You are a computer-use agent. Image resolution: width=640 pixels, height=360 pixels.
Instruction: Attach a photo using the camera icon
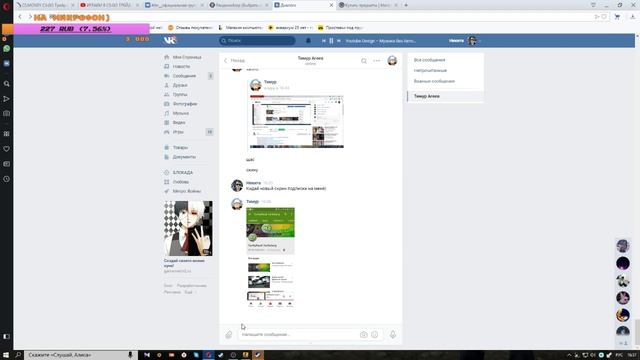[x=363, y=335]
